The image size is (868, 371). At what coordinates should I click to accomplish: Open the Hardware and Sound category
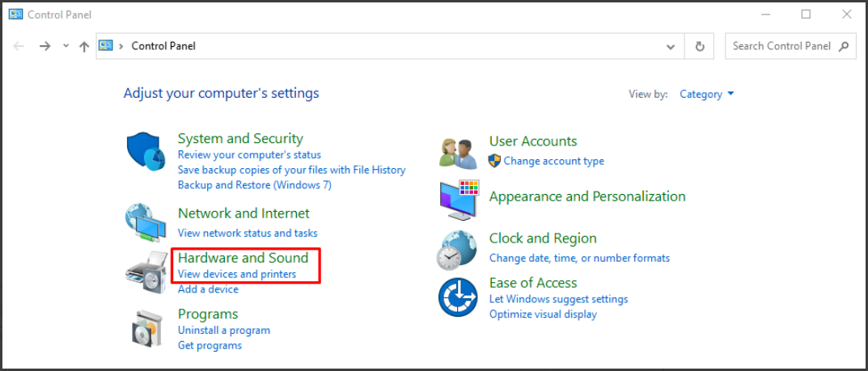[243, 258]
